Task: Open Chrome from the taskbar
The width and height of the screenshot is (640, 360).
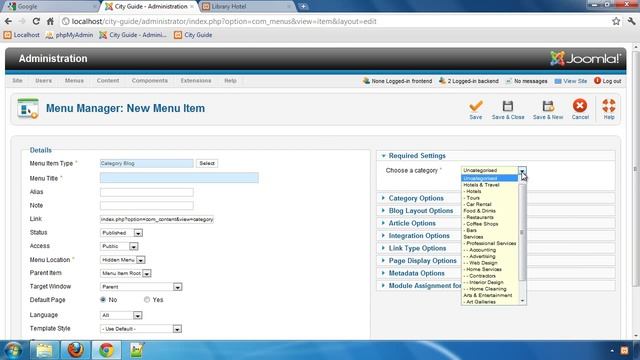Action: [x=107, y=350]
